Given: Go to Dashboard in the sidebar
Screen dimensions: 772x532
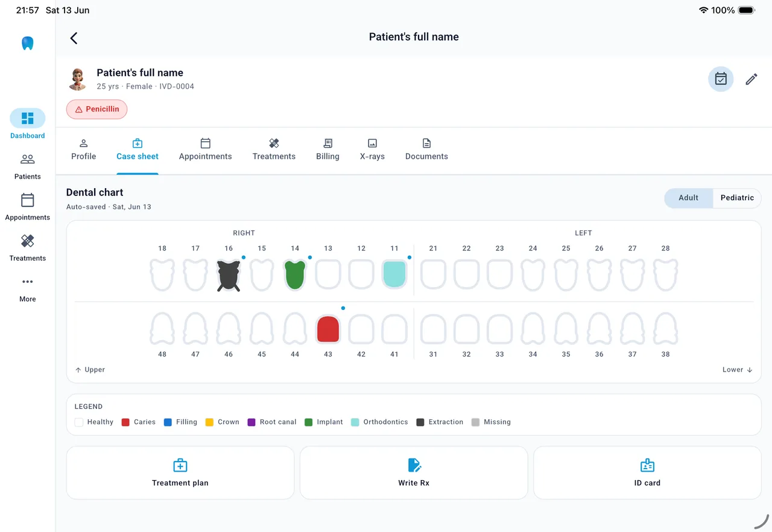Looking at the screenshot, I should (x=28, y=124).
